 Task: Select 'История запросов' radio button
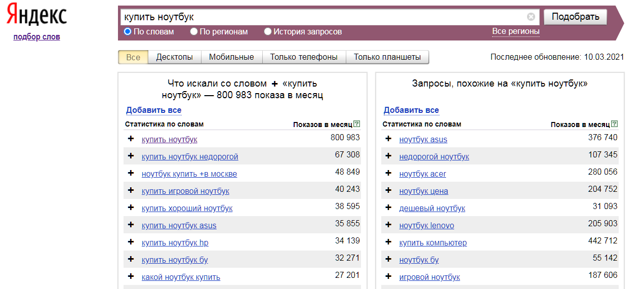click(268, 31)
